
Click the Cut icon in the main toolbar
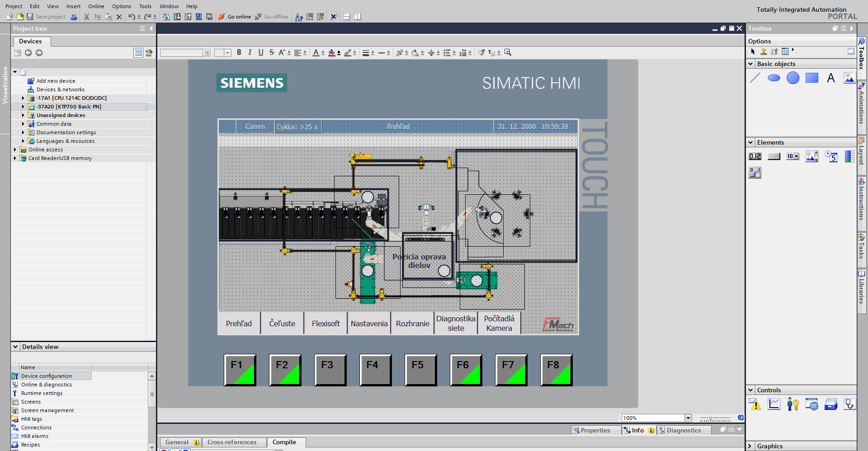pyautogui.click(x=86, y=17)
